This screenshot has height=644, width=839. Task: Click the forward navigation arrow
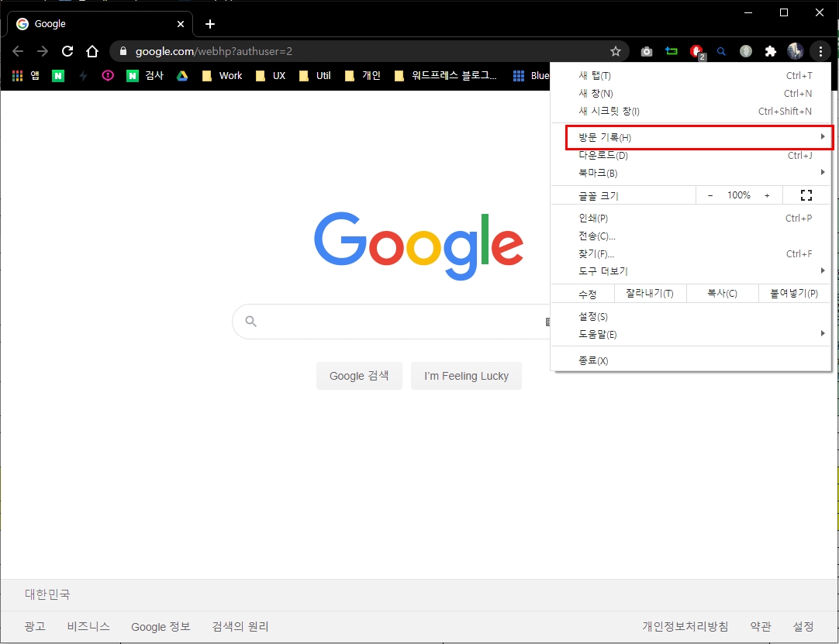click(43, 51)
